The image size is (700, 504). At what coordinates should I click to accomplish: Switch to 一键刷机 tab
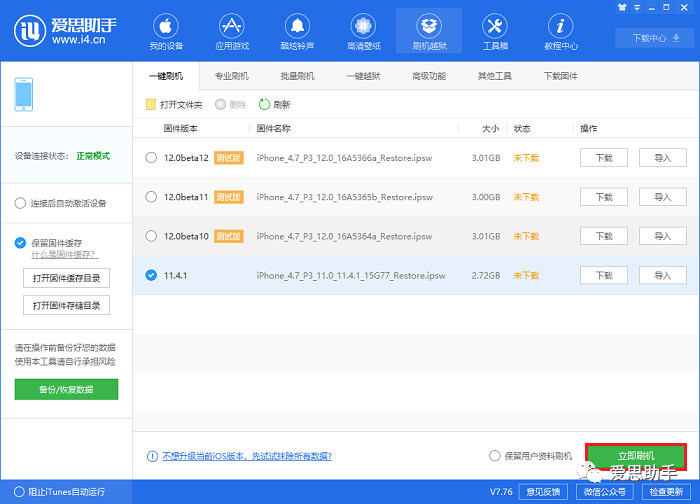166,76
